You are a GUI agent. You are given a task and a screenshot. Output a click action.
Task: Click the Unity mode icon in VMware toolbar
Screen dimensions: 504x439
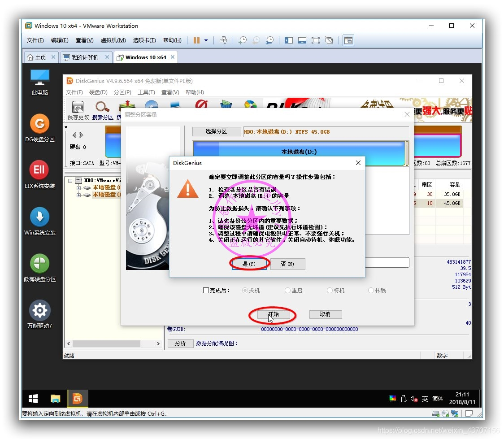[x=329, y=40]
